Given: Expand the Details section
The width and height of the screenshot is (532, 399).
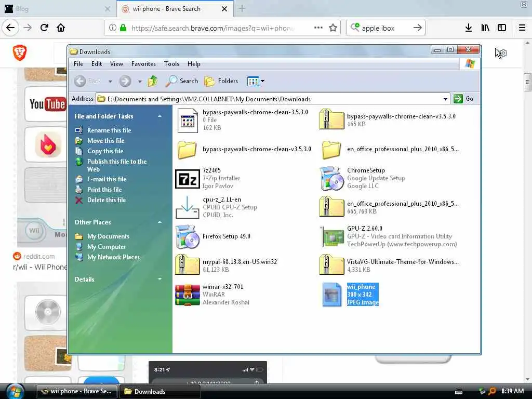Looking at the screenshot, I should [159, 279].
